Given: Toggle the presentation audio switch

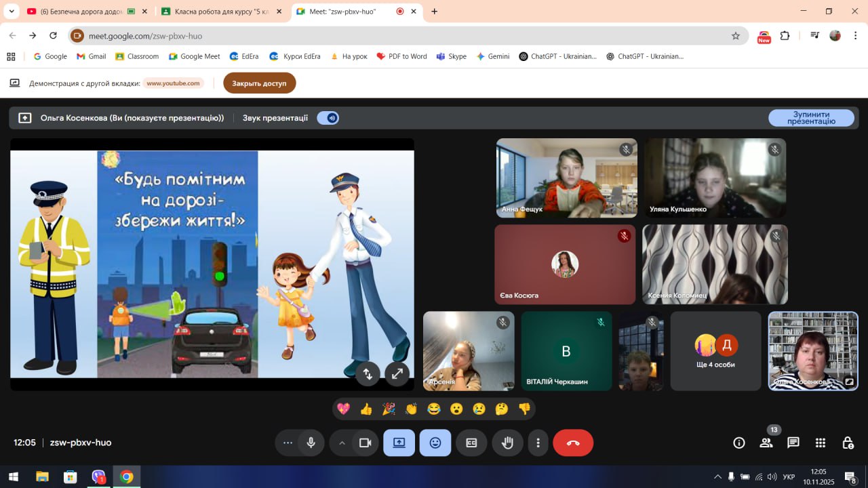Looking at the screenshot, I should coord(328,118).
